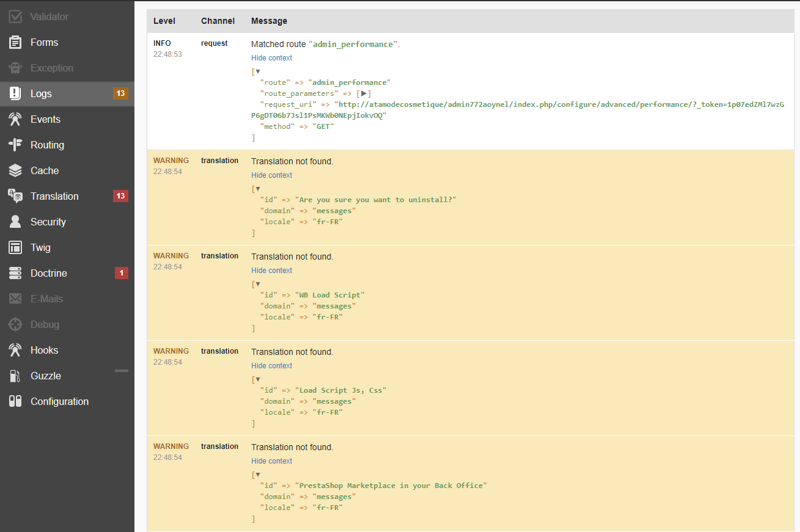
Task: Select the Logs menu item
Action: [x=41, y=94]
